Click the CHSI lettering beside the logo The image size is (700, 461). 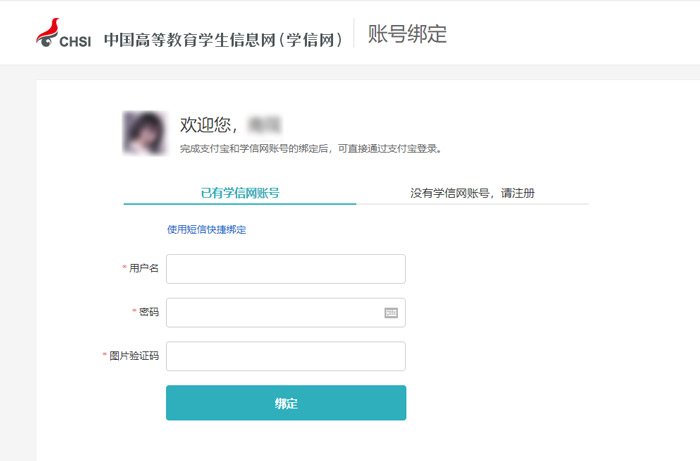(x=75, y=42)
